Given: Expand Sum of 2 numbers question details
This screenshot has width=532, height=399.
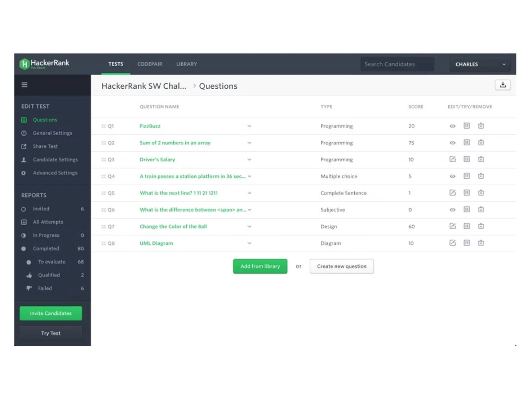Looking at the screenshot, I should pos(250,143).
